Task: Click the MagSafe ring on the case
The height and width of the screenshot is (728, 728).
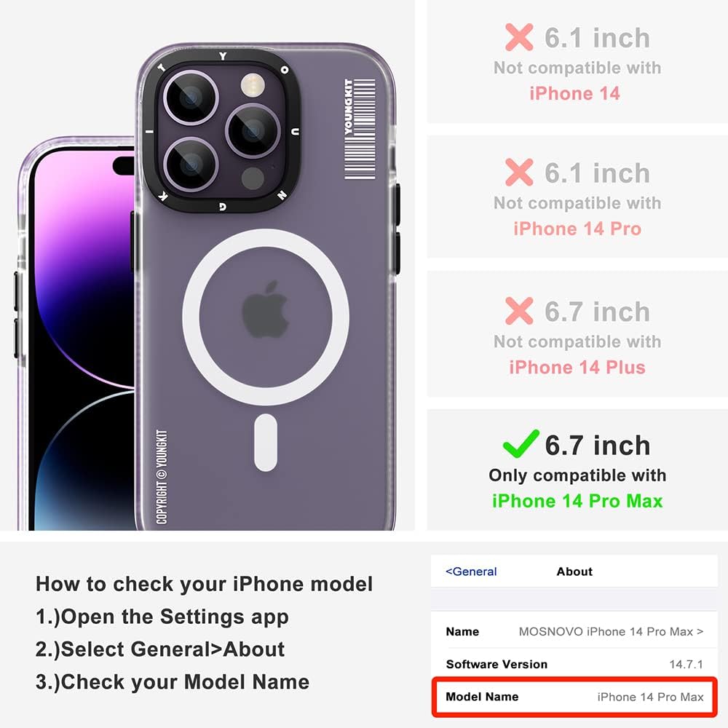Action: click(266, 317)
